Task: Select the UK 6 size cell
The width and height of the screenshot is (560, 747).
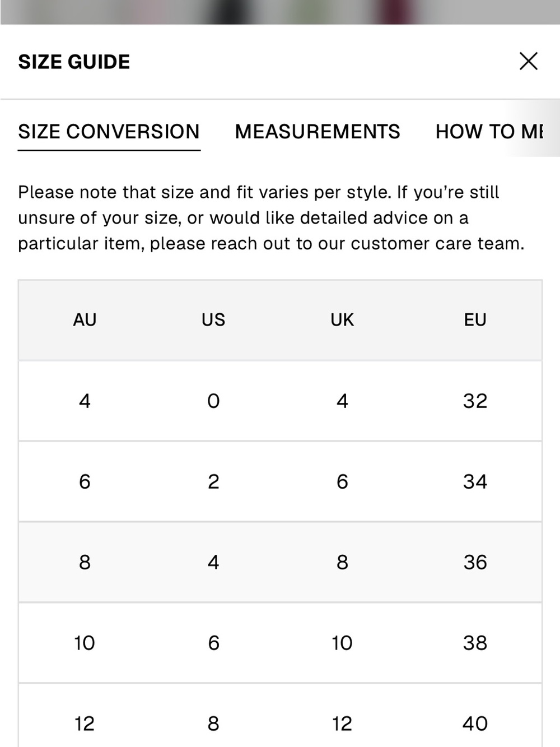Action: point(342,482)
